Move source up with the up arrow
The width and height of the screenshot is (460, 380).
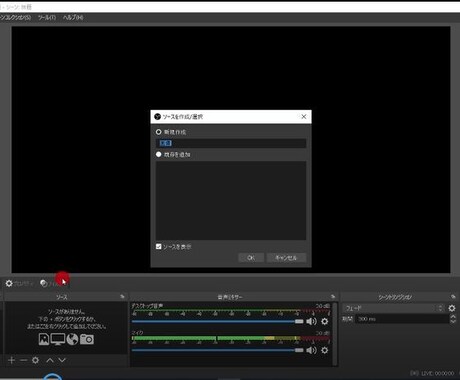click(50, 360)
